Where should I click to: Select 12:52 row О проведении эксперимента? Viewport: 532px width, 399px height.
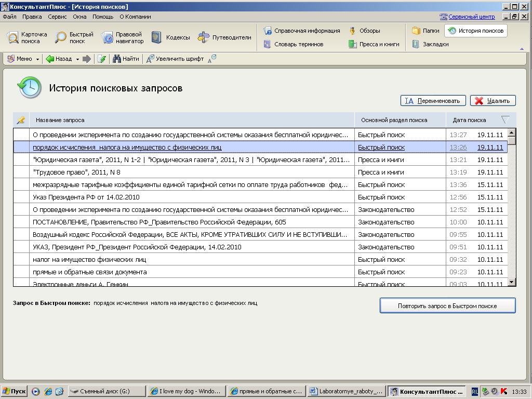[260, 210]
